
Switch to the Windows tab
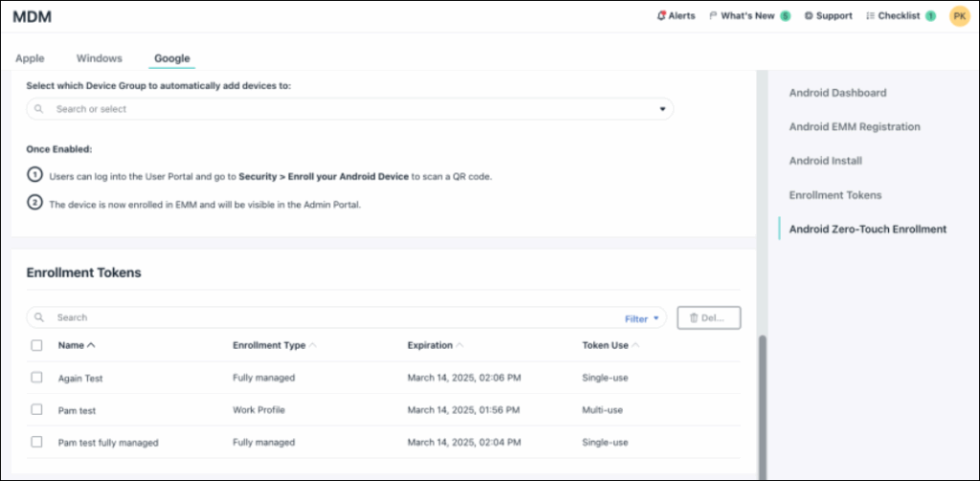click(x=100, y=58)
